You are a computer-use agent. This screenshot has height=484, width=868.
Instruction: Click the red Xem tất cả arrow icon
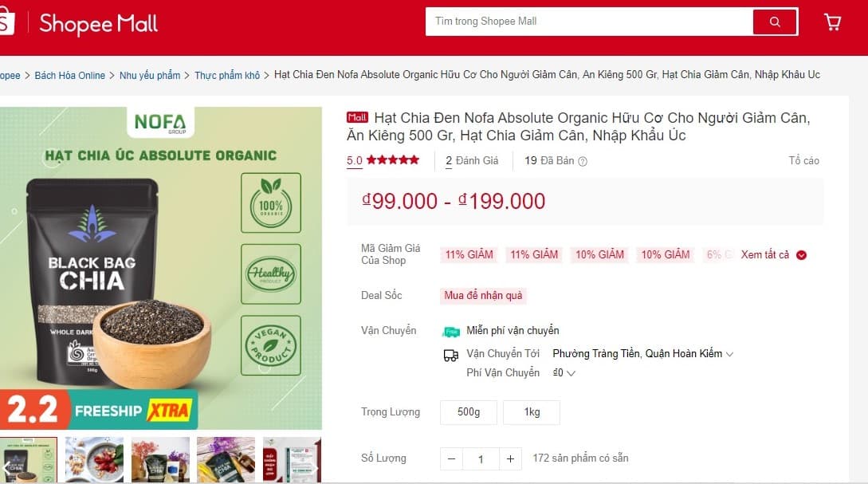[x=801, y=254]
